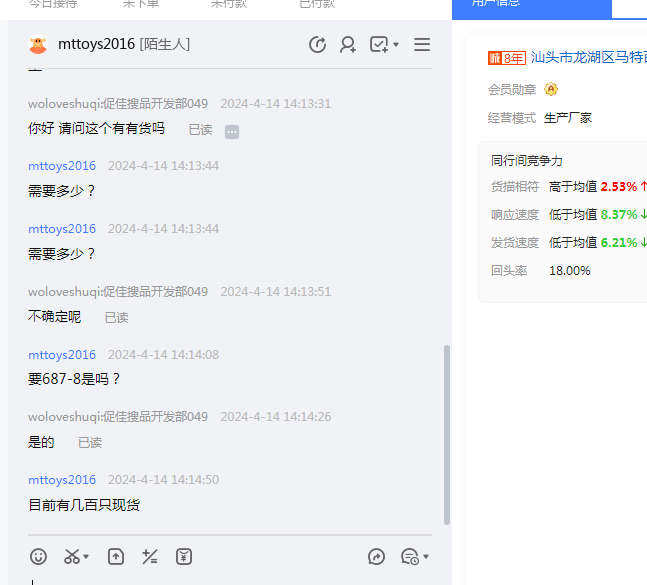Click the forward conversation arrow icon
The width and height of the screenshot is (647, 585).
coord(377,557)
